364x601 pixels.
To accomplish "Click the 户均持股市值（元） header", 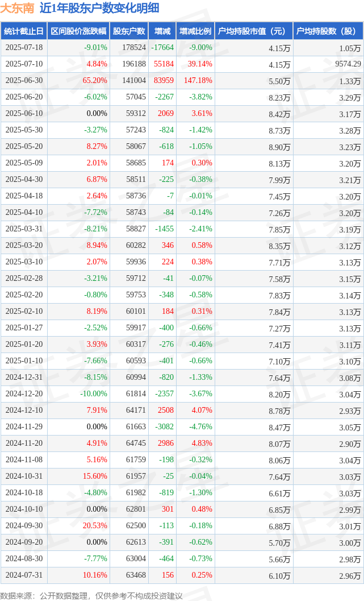I will tap(254, 31).
